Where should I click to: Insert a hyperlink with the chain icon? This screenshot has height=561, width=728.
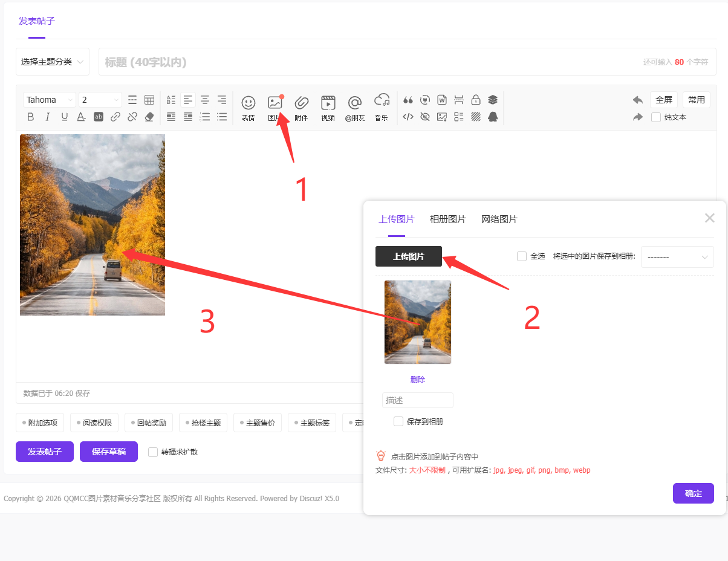pos(115,117)
